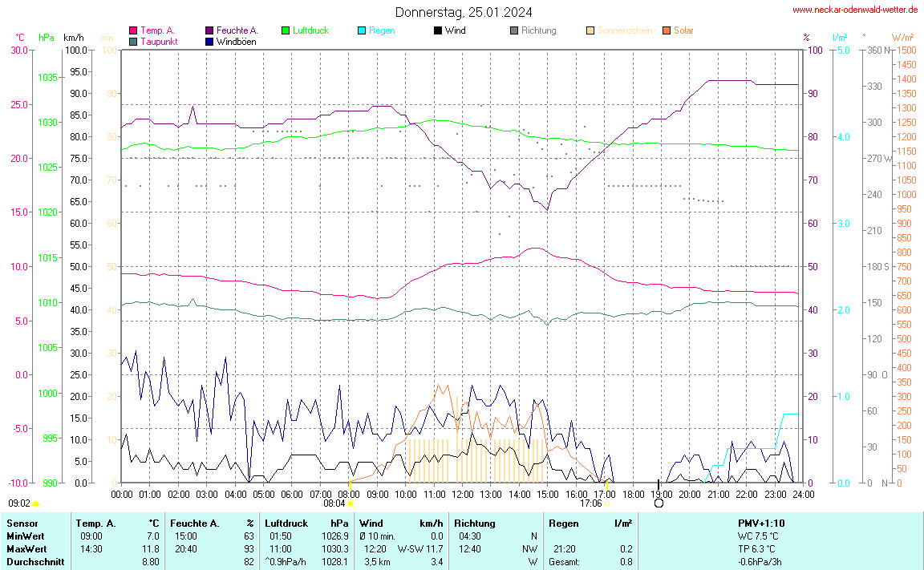
Task: Click the Taupunkt legend square
Action: pos(133,42)
